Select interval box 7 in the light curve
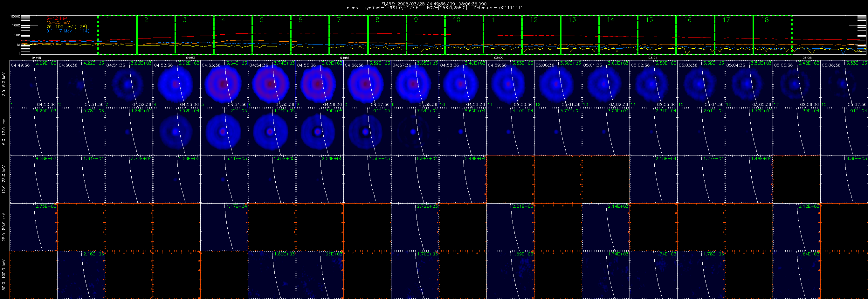This screenshot has height=299, width=868. 348,35
